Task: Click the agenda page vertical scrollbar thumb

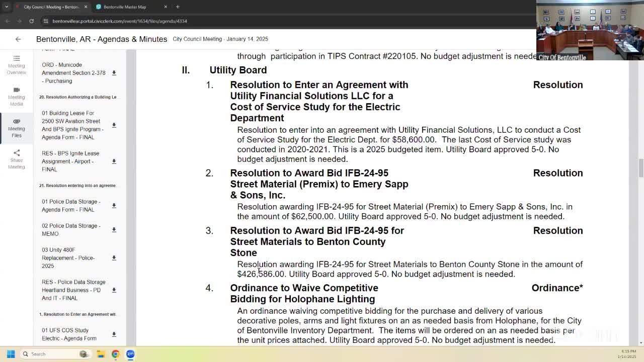Action: tap(640, 168)
